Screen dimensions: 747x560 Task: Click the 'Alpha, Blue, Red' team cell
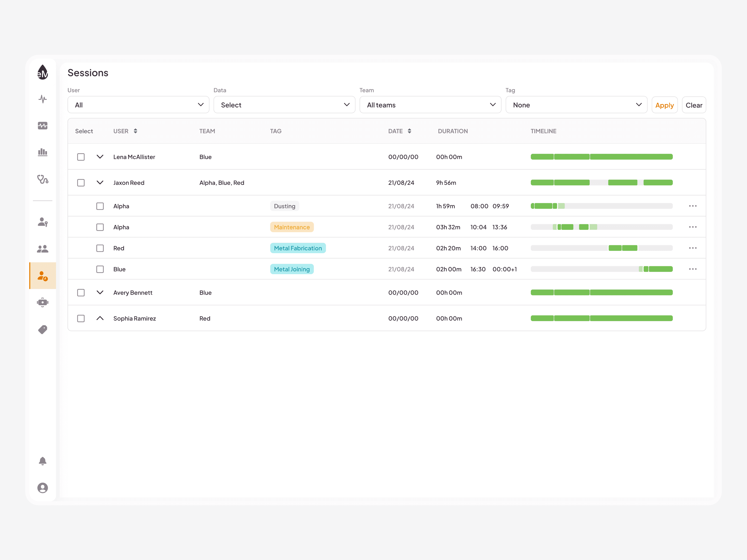[x=222, y=183]
